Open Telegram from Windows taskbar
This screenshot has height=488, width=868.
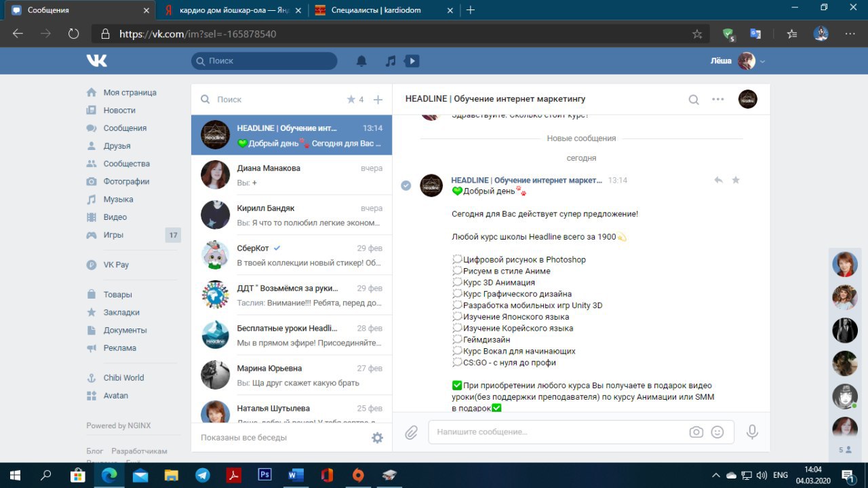tap(202, 475)
